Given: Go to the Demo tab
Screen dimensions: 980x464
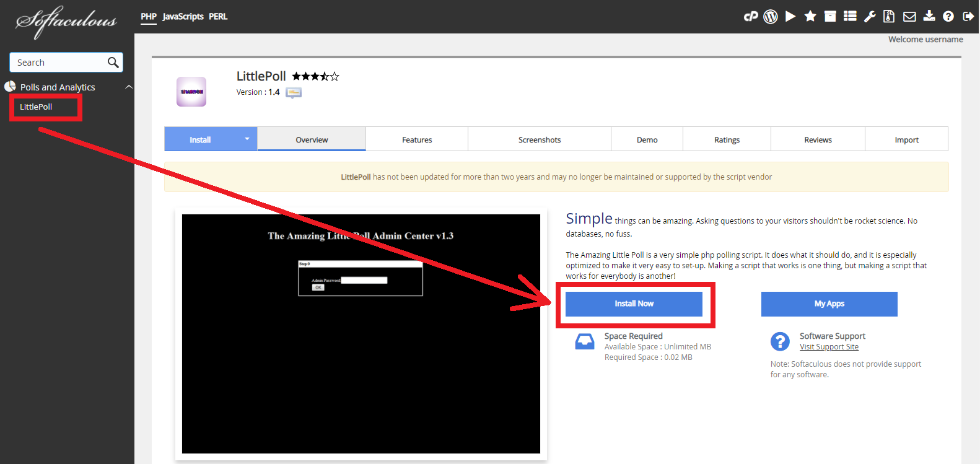Looking at the screenshot, I should click(x=647, y=139).
